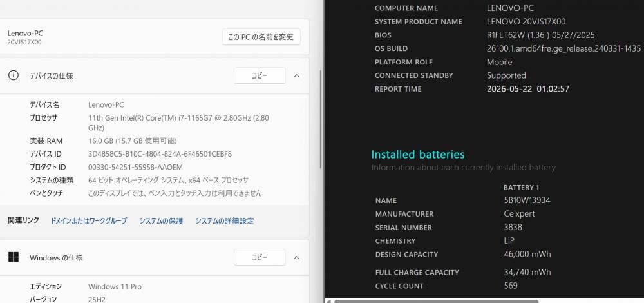Screen dimensions: 644x303
Task: Select processor text 11th Gen Intel Core i7-1165G7
Action: (x=178, y=122)
